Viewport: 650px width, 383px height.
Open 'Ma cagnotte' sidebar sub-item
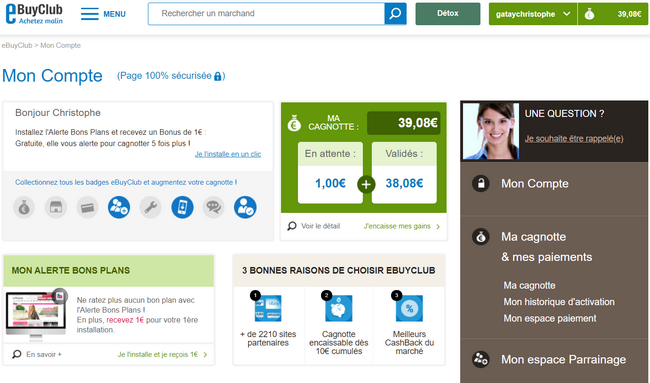529,285
